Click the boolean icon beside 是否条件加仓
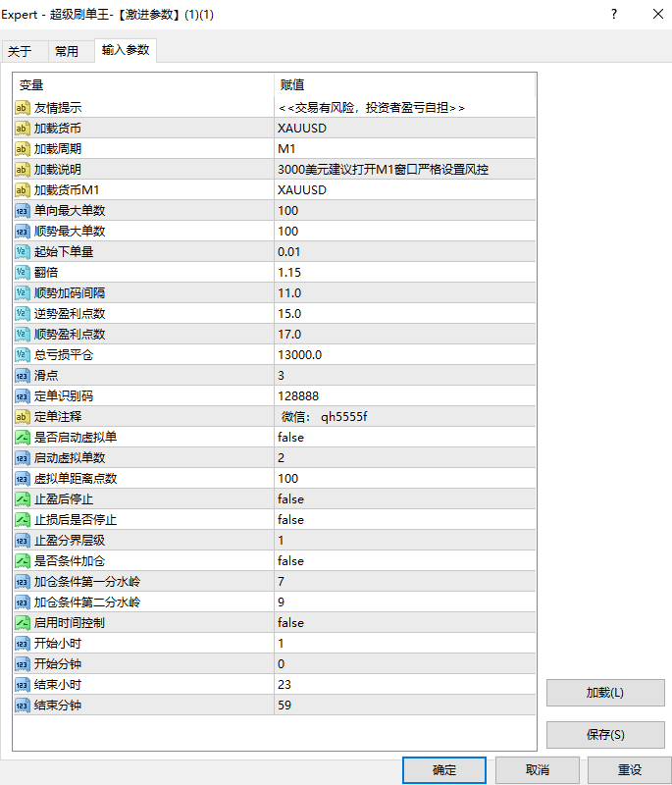The height and width of the screenshot is (785, 672). point(22,560)
